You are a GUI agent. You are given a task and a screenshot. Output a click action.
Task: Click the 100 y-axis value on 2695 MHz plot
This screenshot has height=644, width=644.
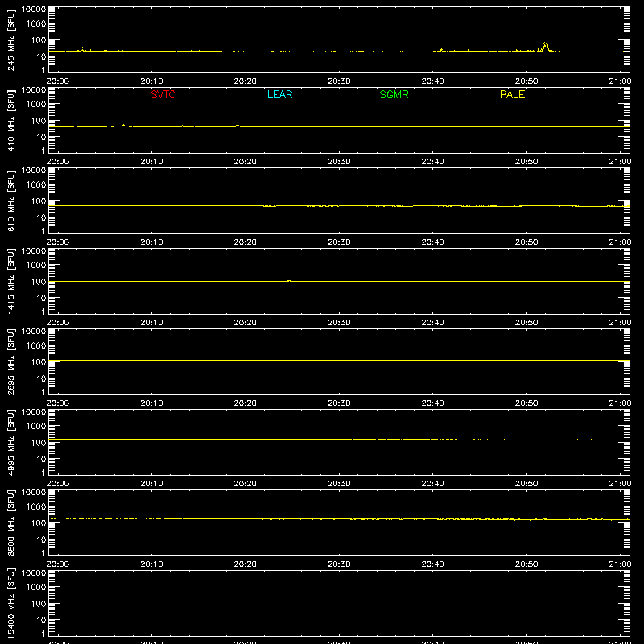39,361
